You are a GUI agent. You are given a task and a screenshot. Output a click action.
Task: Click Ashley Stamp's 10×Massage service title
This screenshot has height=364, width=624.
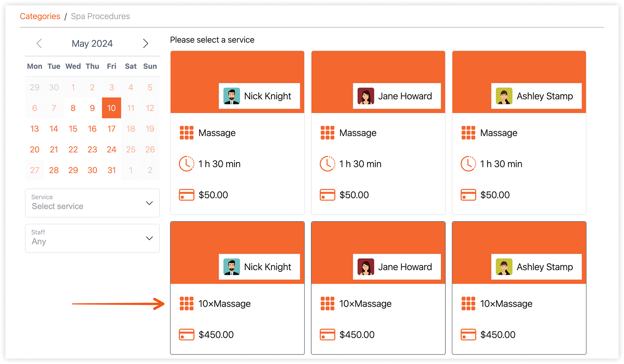point(506,304)
